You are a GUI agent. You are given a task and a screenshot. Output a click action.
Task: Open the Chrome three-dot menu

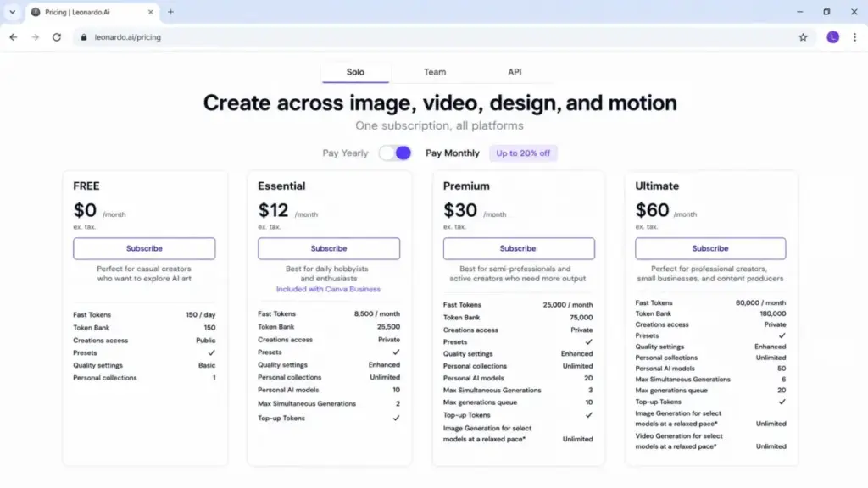tap(854, 37)
